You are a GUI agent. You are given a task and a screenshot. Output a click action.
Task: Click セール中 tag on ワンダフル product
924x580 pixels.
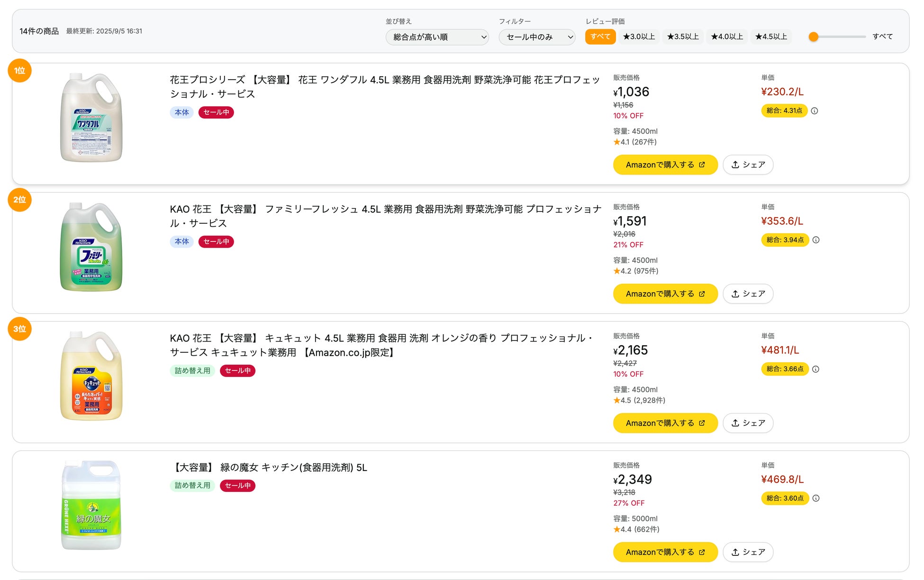click(x=216, y=112)
